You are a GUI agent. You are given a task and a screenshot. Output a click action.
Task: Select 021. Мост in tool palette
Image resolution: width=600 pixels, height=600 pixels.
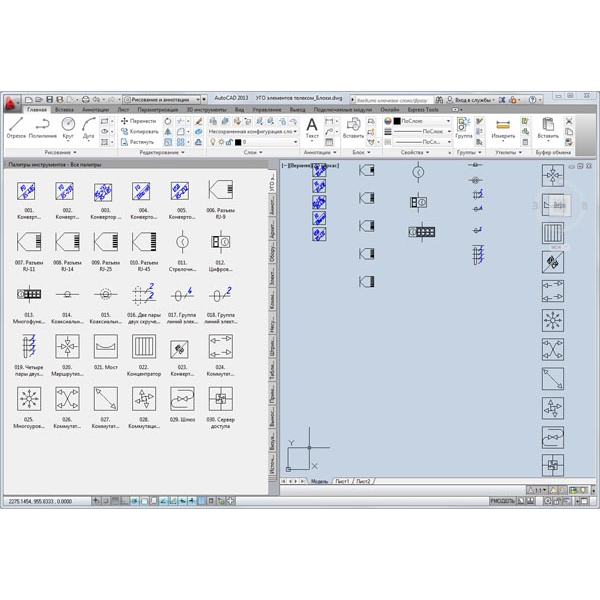tap(106, 352)
